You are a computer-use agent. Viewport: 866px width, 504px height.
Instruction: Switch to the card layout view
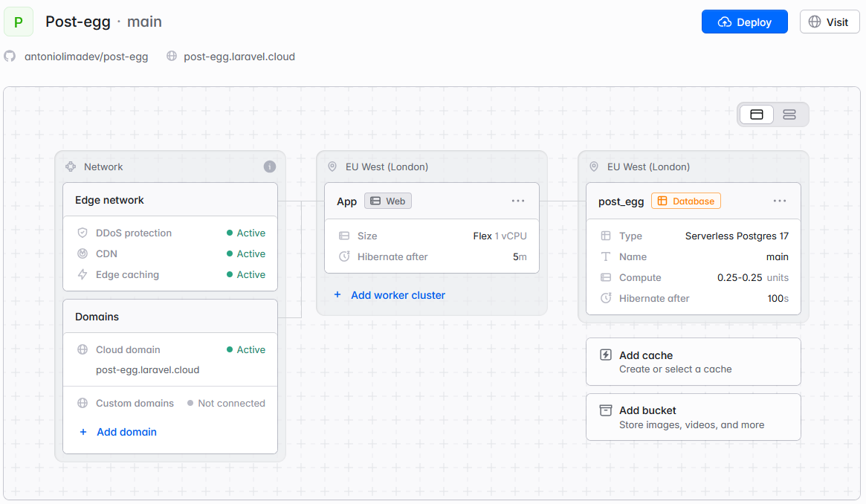[757, 114]
